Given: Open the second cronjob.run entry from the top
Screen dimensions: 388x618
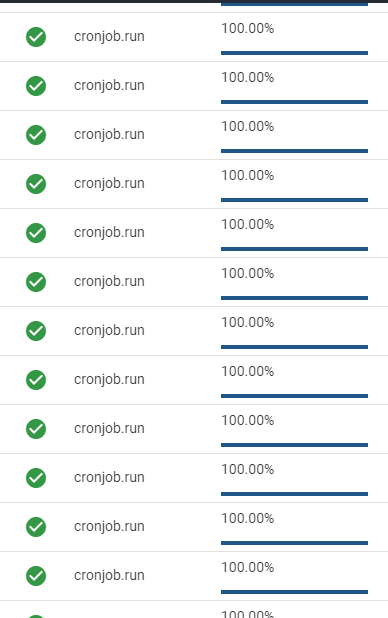Looking at the screenshot, I should [109, 86].
